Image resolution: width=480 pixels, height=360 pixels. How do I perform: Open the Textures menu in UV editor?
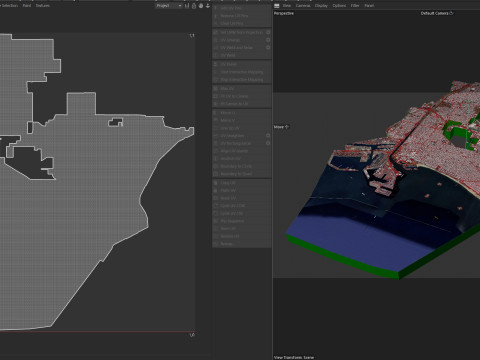[x=43, y=6]
